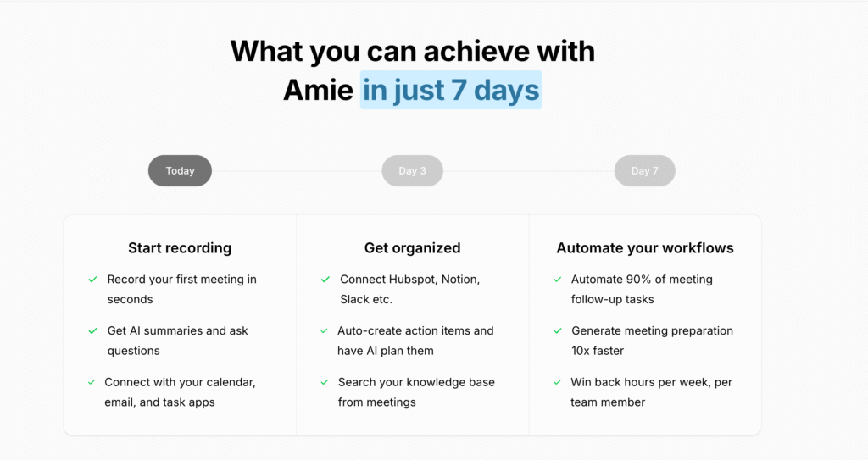
Task: Click the '10x faster' text line
Action: pos(598,351)
